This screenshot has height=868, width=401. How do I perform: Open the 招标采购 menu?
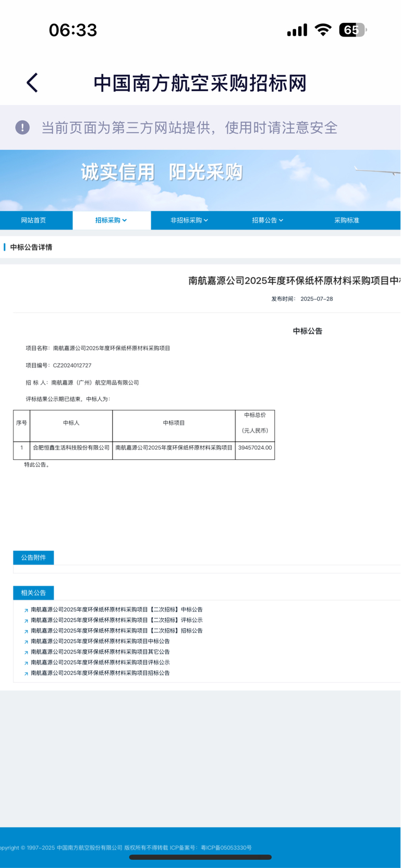111,221
